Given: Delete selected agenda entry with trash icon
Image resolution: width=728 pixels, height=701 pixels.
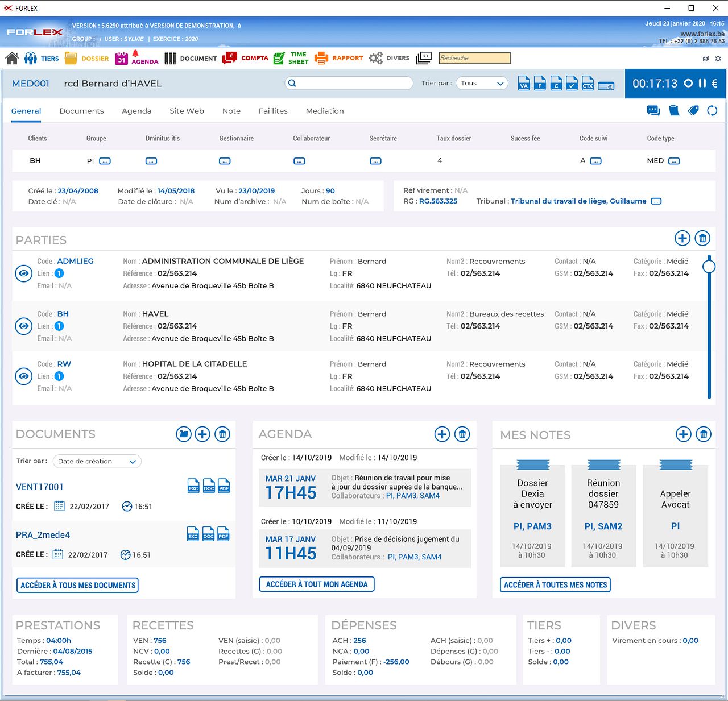Looking at the screenshot, I should tap(462, 434).
